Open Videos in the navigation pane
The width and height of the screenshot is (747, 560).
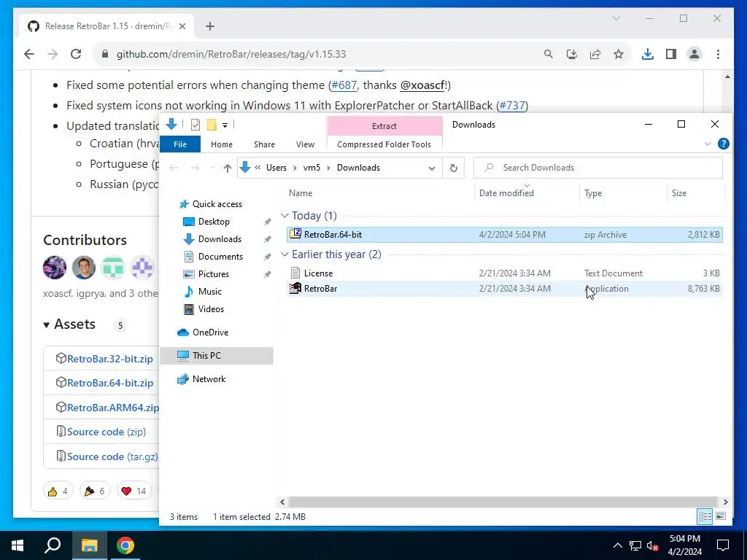tap(211, 309)
